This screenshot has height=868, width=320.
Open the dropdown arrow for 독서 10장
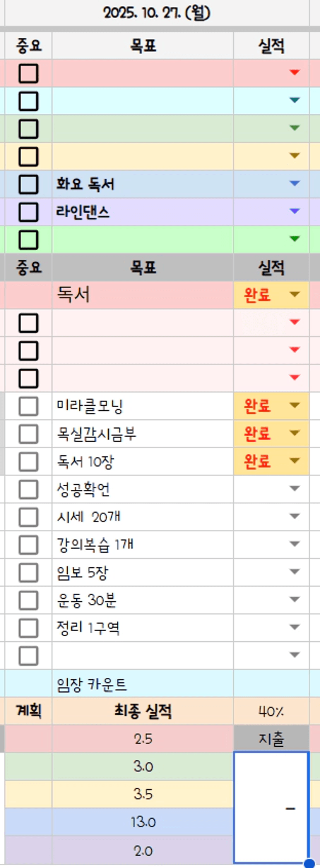(x=294, y=461)
